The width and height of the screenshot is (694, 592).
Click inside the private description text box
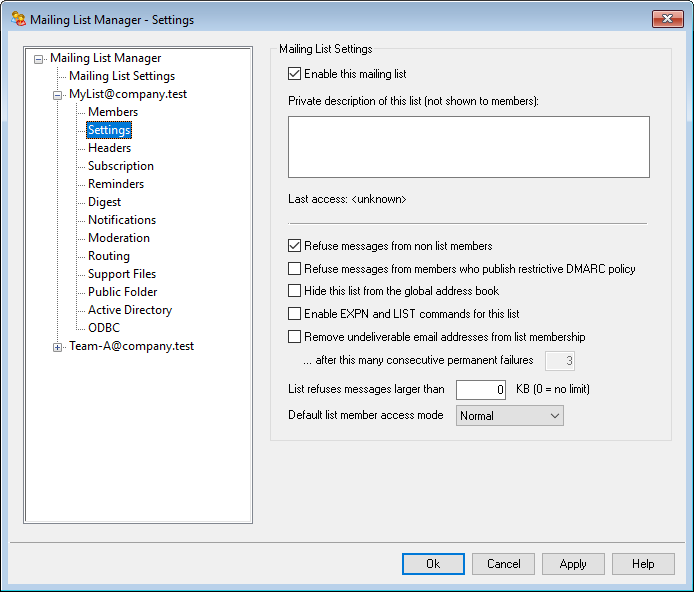pos(468,147)
